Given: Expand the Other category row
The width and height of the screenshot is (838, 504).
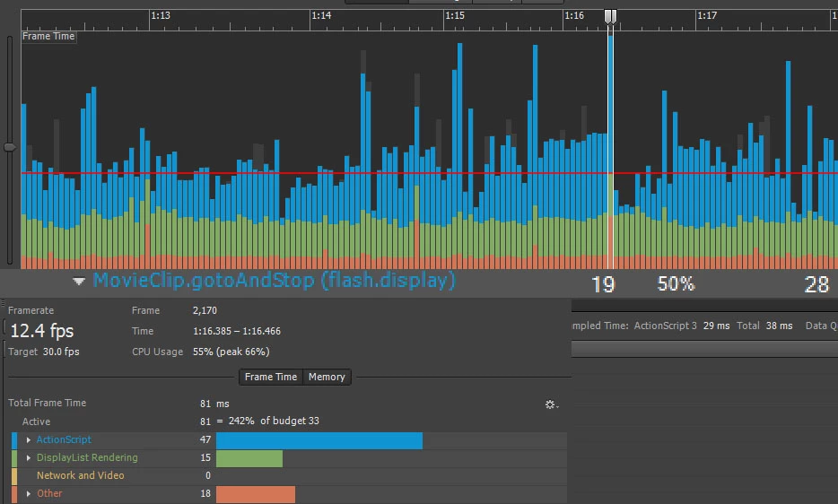Looking at the screenshot, I should [x=29, y=494].
